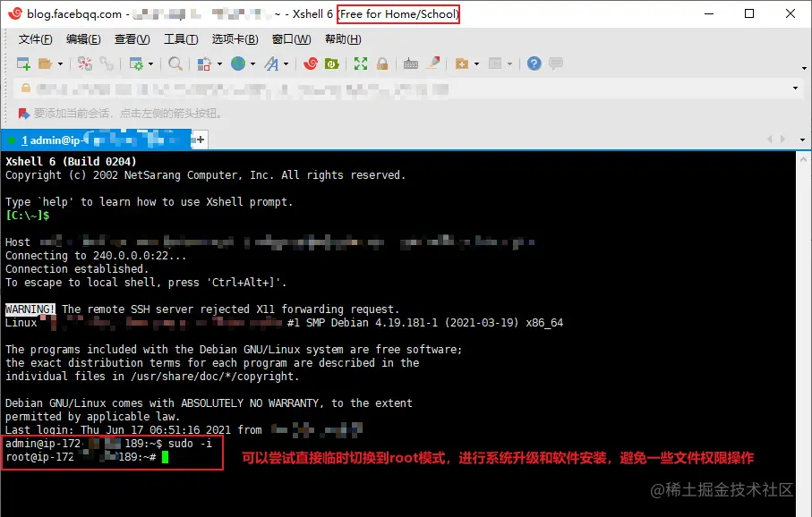
Task: Open the tab list dropdown arrow
Action: [802, 140]
